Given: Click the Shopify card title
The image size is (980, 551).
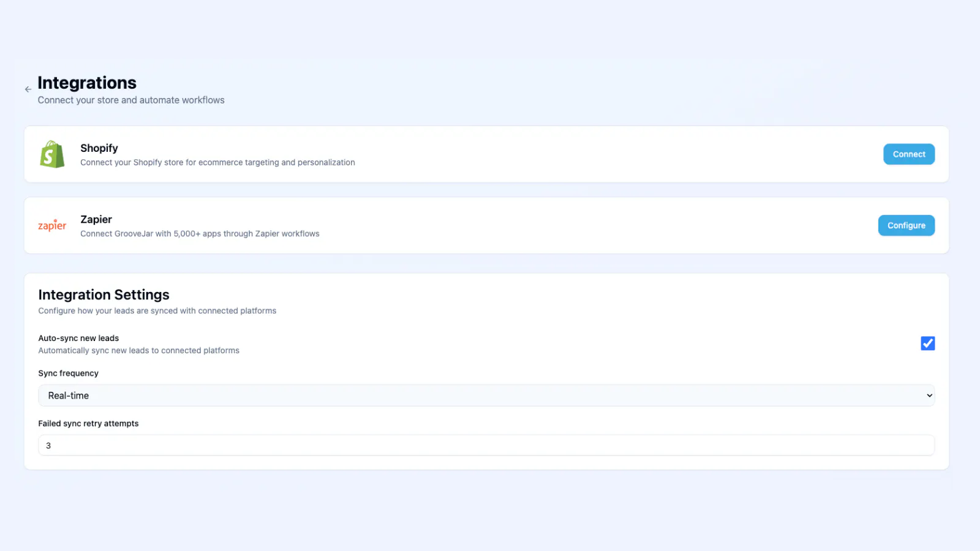Looking at the screenshot, I should point(99,148).
